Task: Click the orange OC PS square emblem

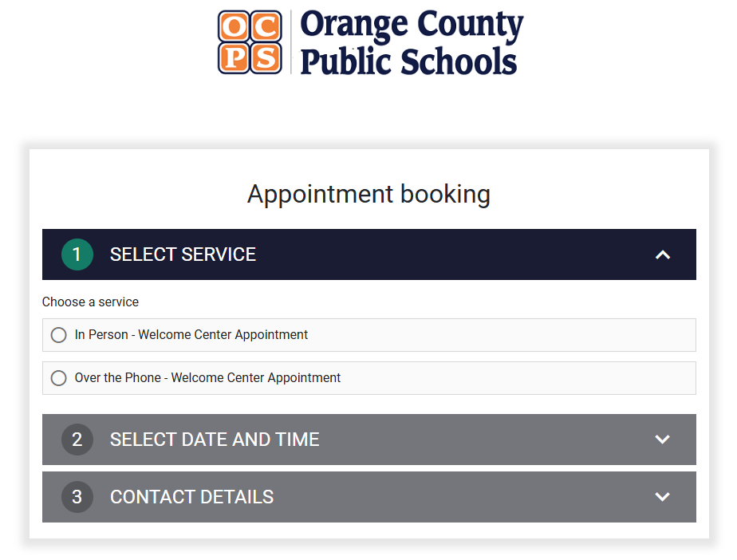Action: coord(251,41)
